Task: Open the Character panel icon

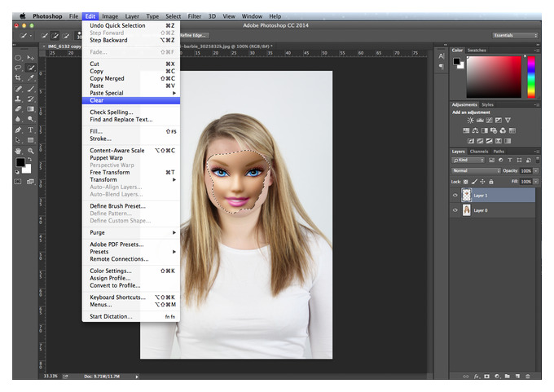Action: 442,56
